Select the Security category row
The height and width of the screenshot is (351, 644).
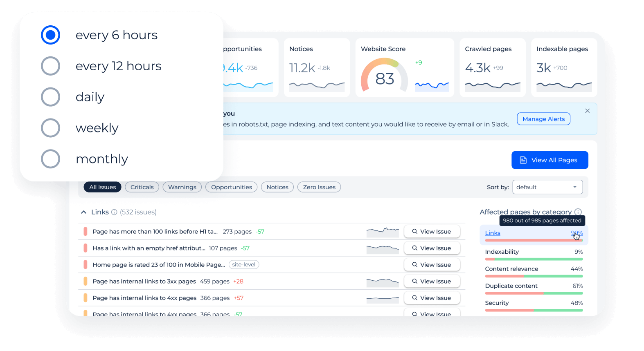(534, 306)
